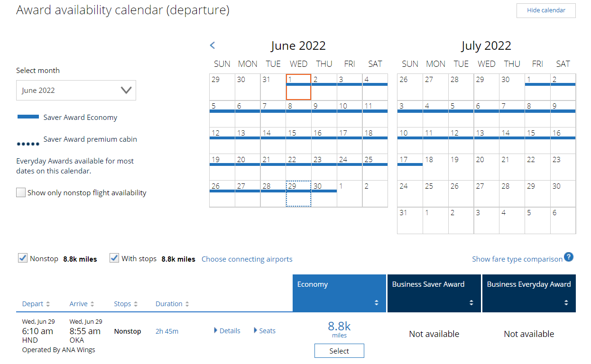Uncheck the With stops filter checkbox
591x364 pixels.
pos(114,258)
